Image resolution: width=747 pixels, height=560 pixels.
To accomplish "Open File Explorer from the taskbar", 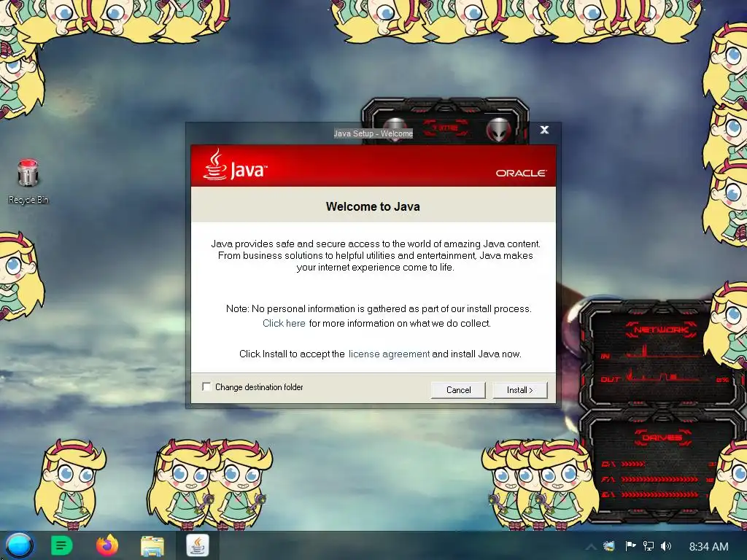I will click(152, 546).
